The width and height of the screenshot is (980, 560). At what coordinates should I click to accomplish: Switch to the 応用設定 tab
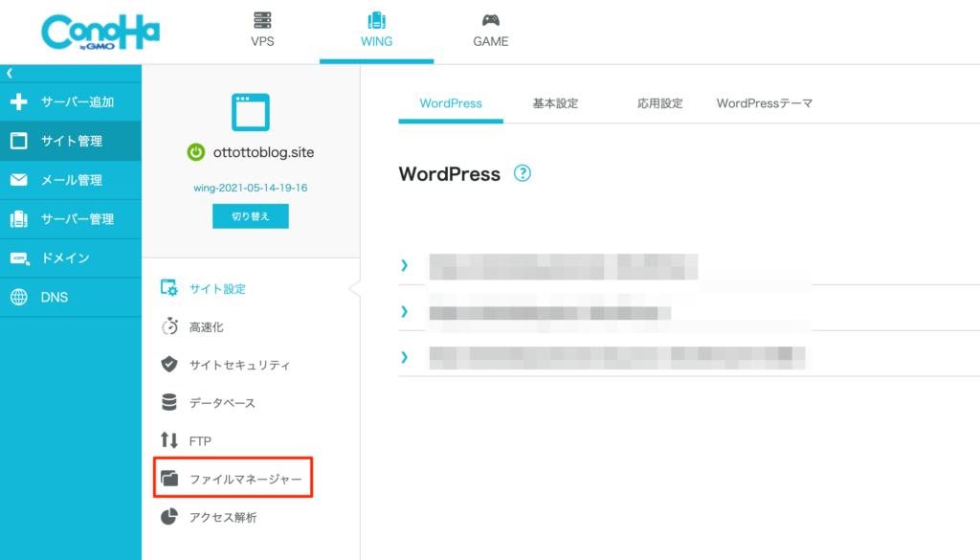pos(660,103)
